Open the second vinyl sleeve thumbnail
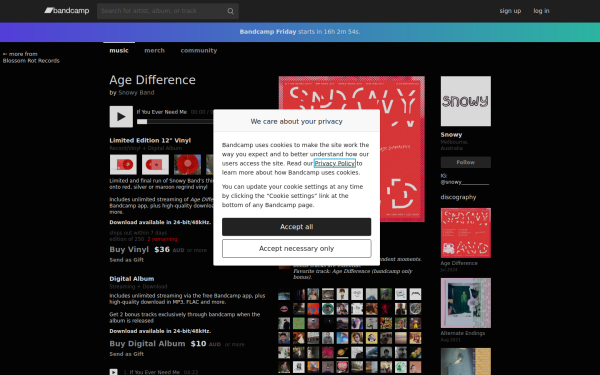 [155, 165]
